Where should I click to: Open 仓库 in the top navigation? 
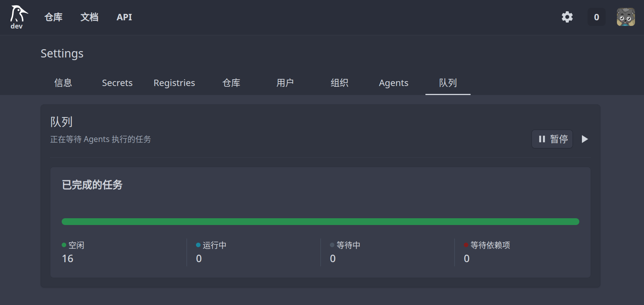pyautogui.click(x=53, y=17)
